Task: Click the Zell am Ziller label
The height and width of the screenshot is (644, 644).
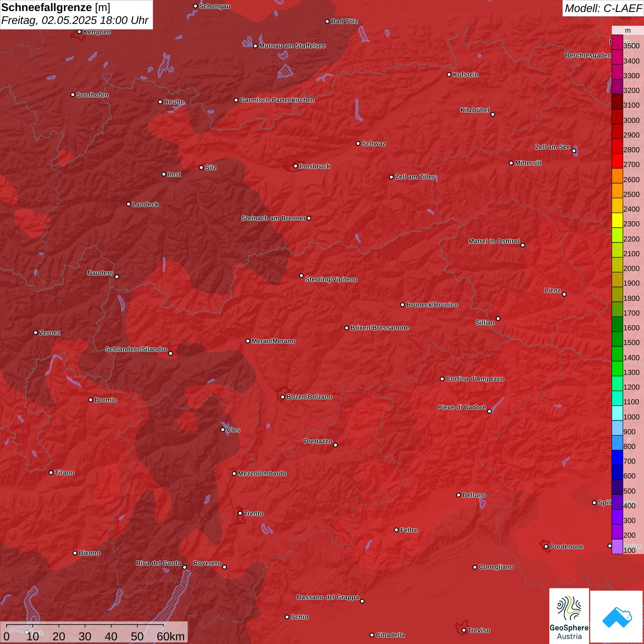Action: pyautogui.click(x=415, y=177)
